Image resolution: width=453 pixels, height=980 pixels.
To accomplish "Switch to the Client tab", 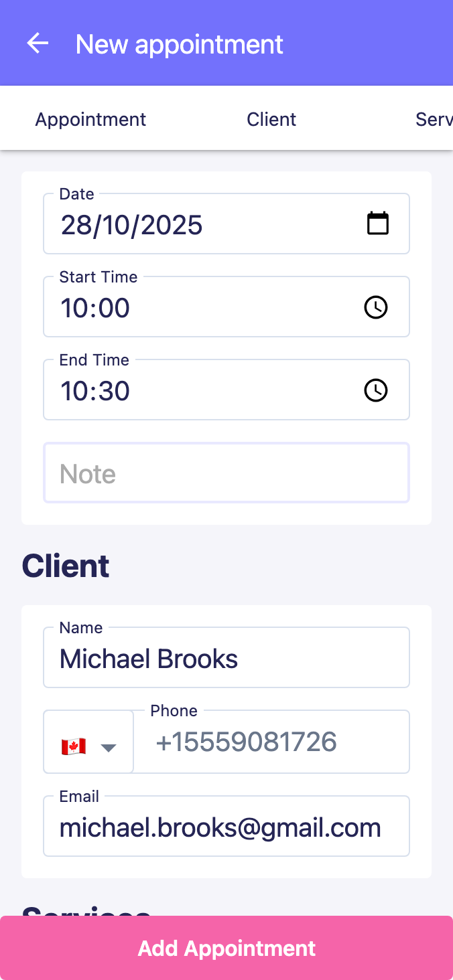I will pos(271,119).
